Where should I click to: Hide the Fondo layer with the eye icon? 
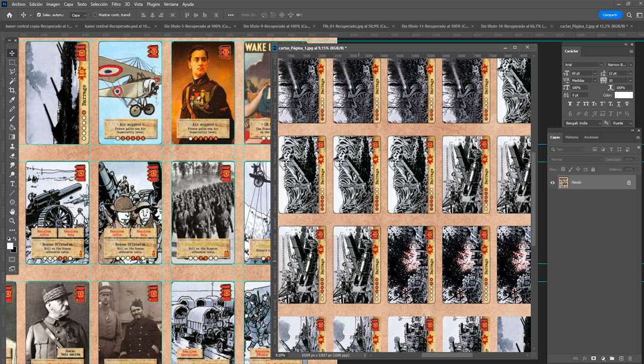coord(552,183)
